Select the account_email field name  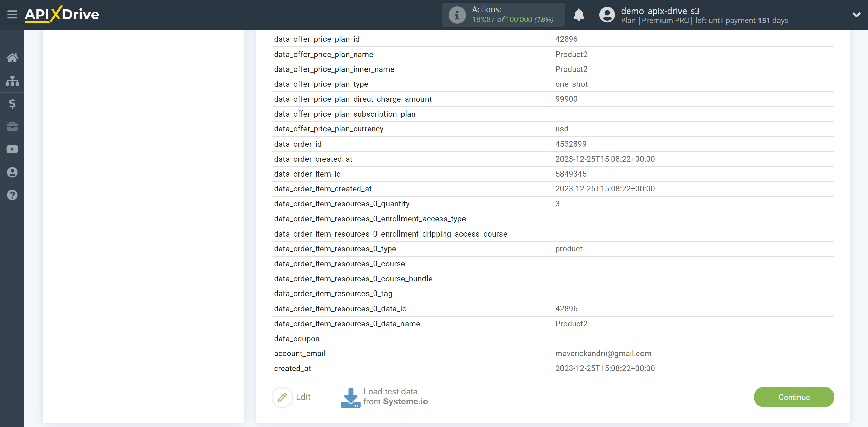click(299, 353)
